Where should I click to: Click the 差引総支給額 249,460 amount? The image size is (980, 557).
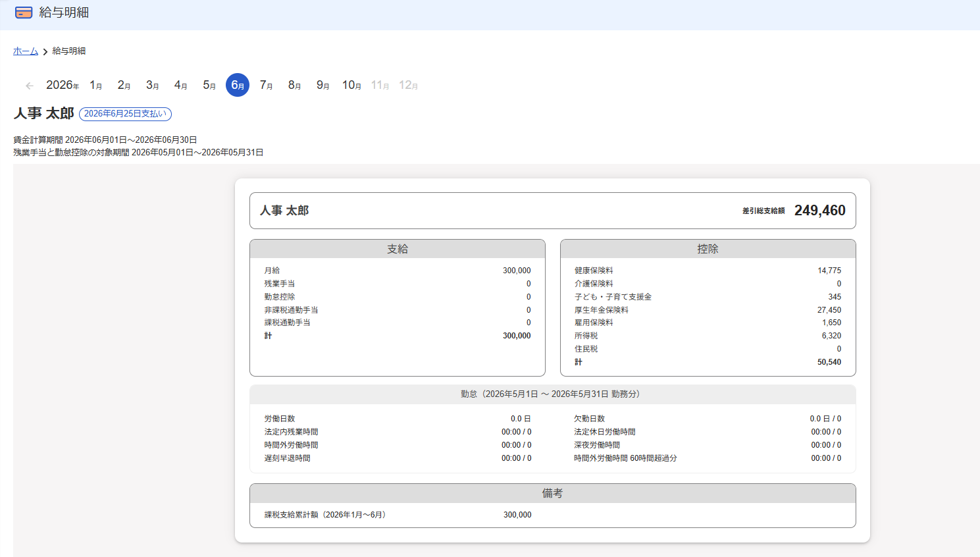point(819,211)
